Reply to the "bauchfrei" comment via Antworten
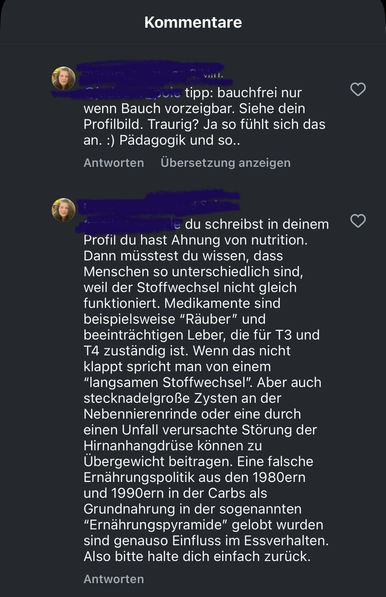Viewport: 386px width, 597px height. coord(114,163)
